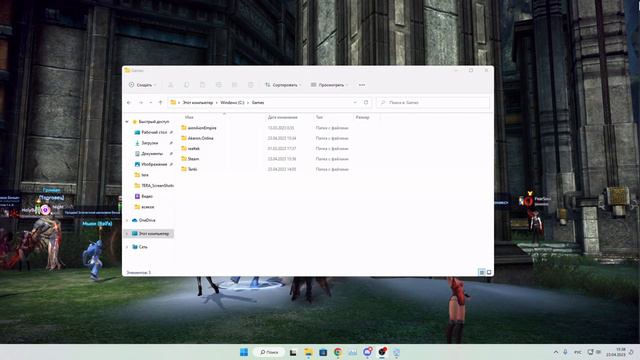The width and height of the screenshot is (640, 360).
Task: Open Загрузки in the sidebar
Action: tap(149, 143)
